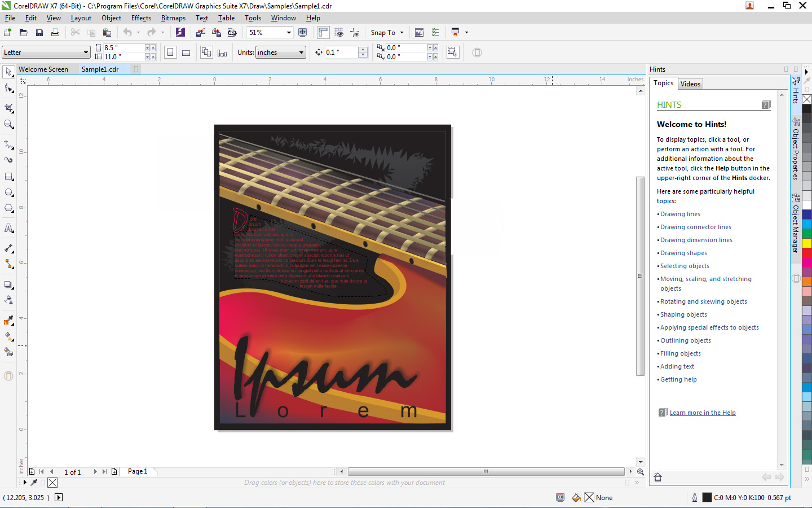The height and width of the screenshot is (508, 812).
Task: Select the Text tool
Action: click(8, 228)
